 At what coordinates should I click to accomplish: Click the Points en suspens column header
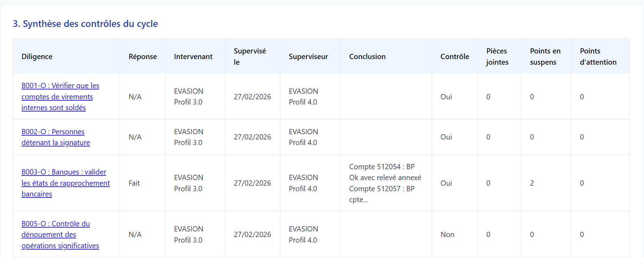[545, 57]
